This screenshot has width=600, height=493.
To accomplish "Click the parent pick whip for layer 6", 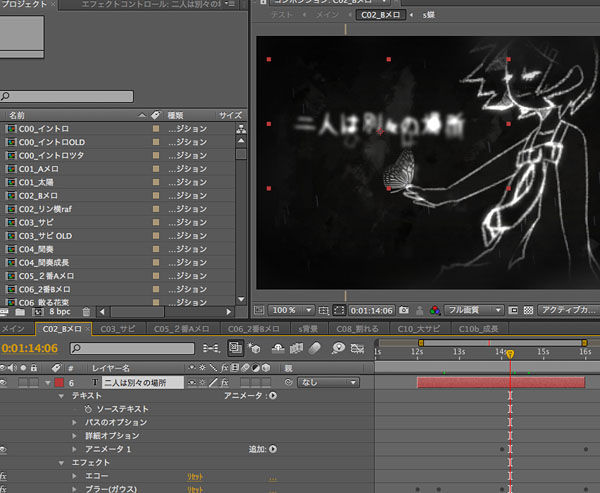I will [x=289, y=382].
